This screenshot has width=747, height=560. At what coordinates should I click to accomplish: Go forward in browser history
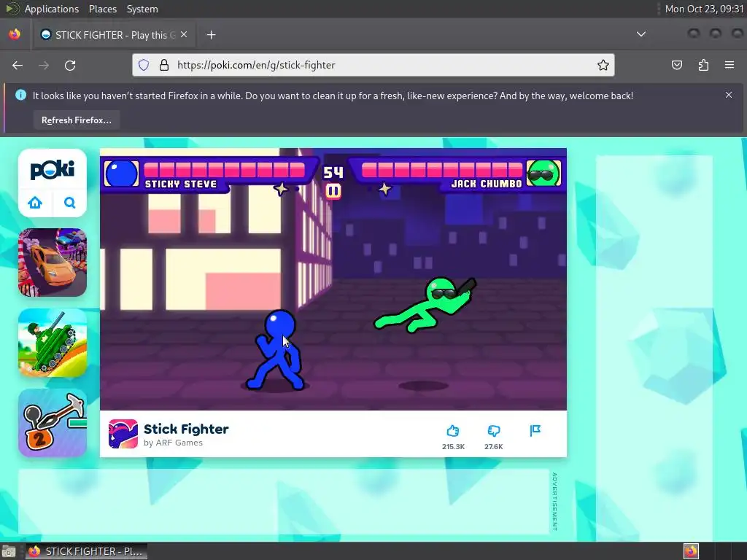(44, 65)
